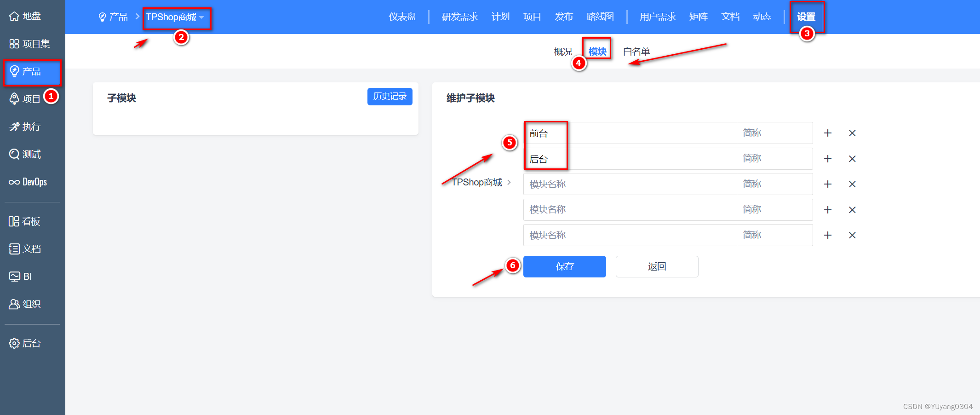
Task: Go to 研发需求 tab
Action: 460,17
